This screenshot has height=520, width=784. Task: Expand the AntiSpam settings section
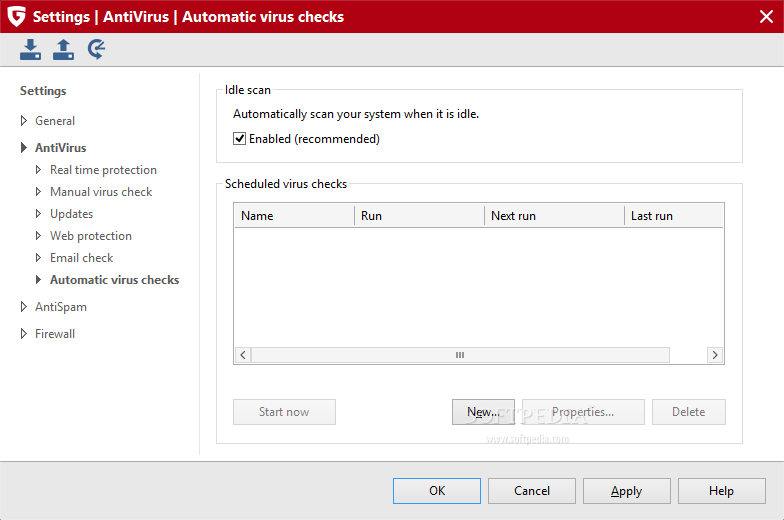25,307
